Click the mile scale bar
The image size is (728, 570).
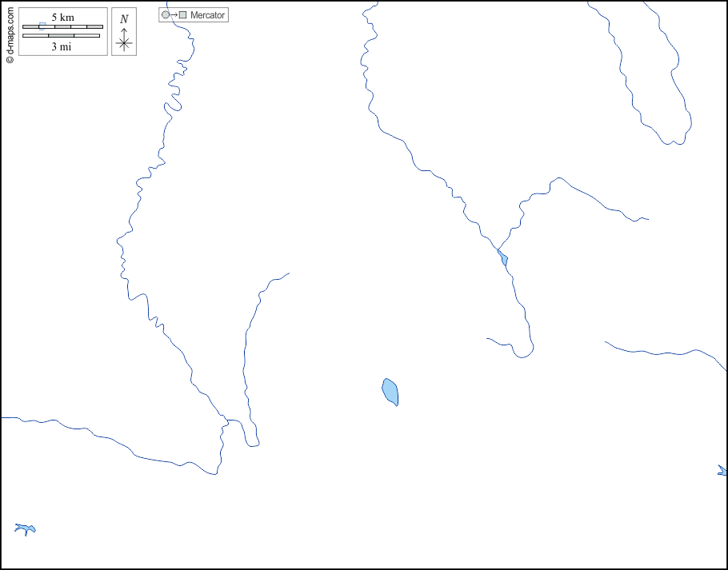[x=61, y=36]
